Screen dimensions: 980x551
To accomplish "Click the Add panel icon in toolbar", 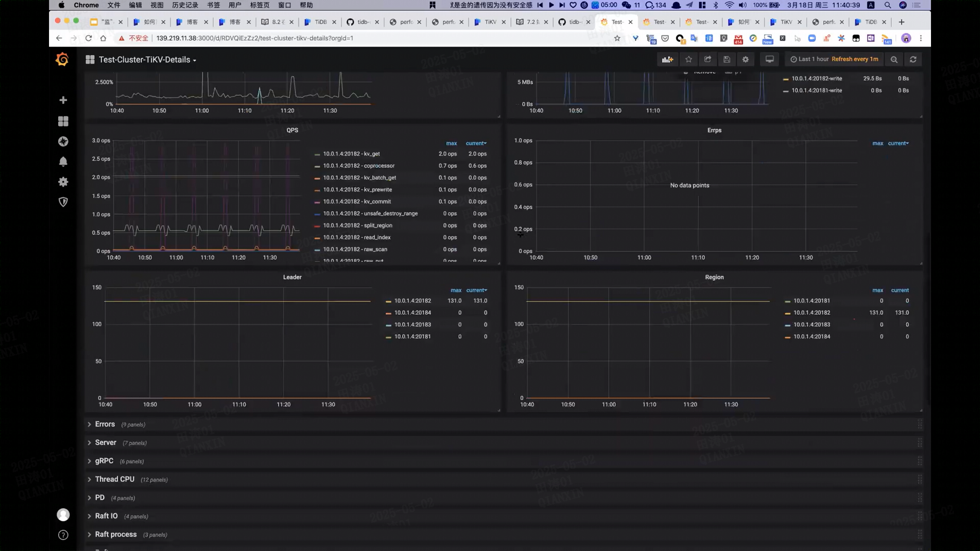I will [x=668, y=60].
